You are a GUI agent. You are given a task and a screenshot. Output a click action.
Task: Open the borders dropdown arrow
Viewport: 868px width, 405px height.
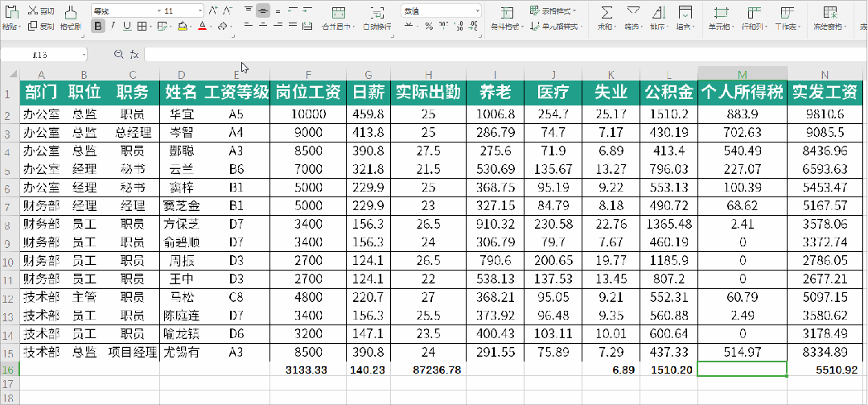point(150,26)
